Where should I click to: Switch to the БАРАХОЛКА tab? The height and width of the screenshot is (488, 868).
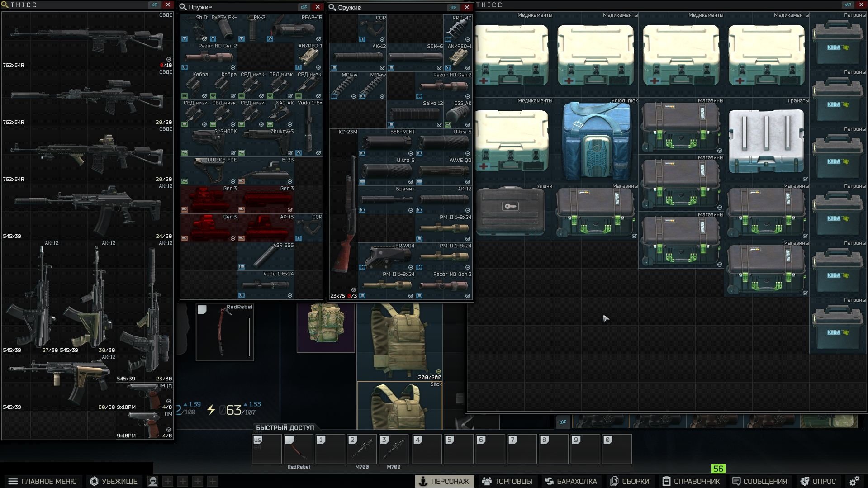(571, 481)
